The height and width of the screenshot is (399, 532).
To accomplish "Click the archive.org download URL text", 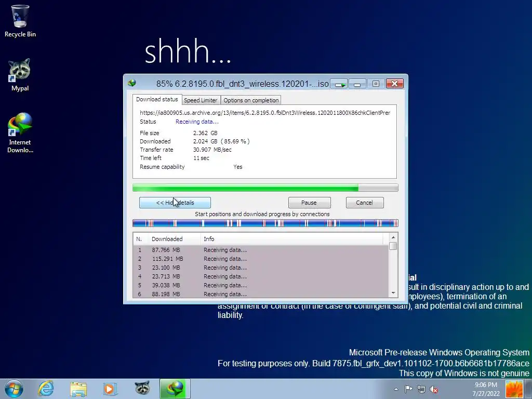I will tap(265, 113).
